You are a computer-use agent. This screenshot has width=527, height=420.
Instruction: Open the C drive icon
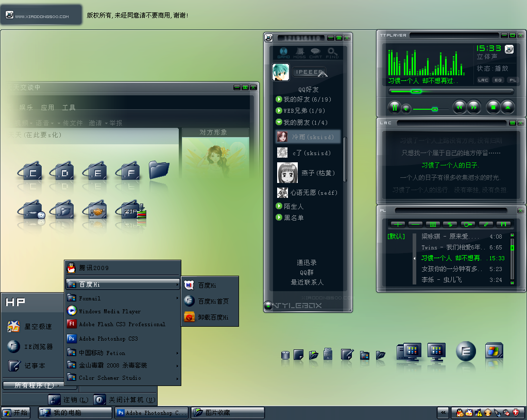pos(30,171)
